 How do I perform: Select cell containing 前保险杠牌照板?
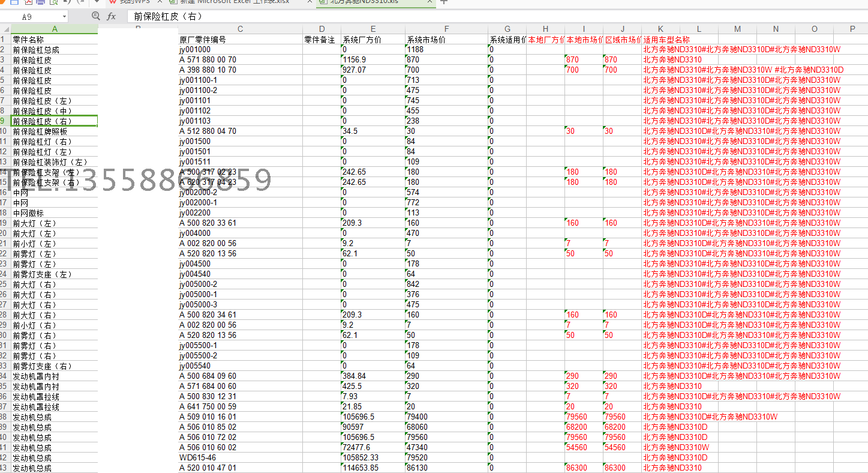[55, 131]
